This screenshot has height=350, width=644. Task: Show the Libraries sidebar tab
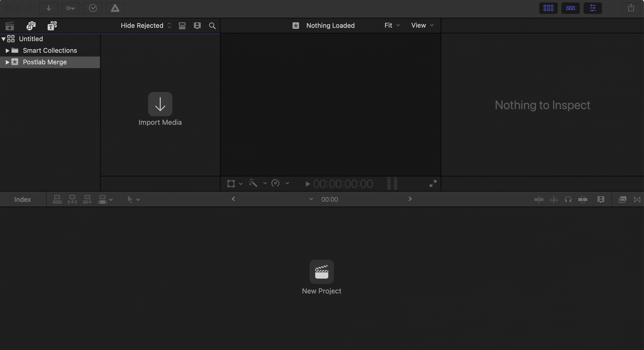(10, 26)
